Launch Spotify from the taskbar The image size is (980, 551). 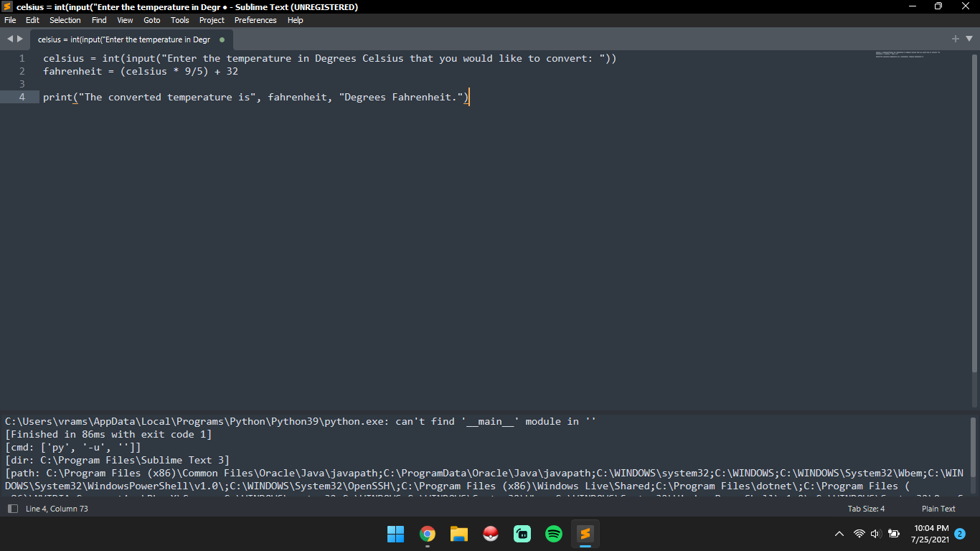click(x=554, y=534)
